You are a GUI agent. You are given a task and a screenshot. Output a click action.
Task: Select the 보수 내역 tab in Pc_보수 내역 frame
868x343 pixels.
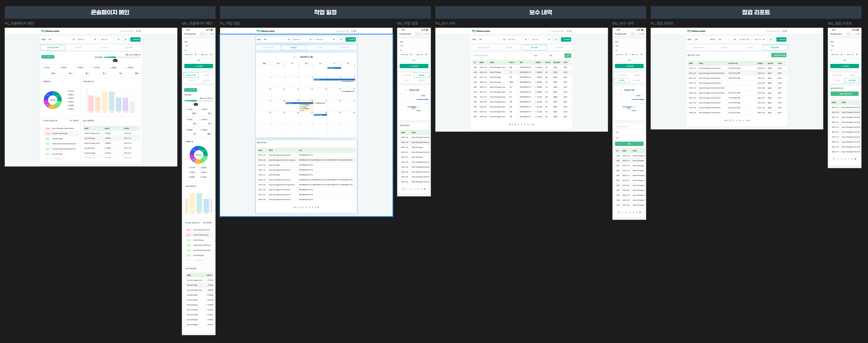[534, 47]
